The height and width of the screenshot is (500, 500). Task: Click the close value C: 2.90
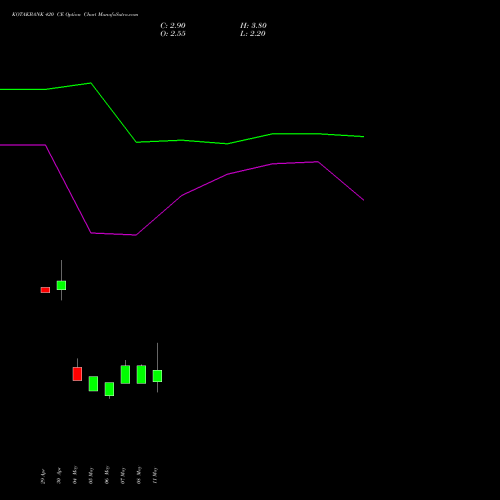pyautogui.click(x=173, y=26)
